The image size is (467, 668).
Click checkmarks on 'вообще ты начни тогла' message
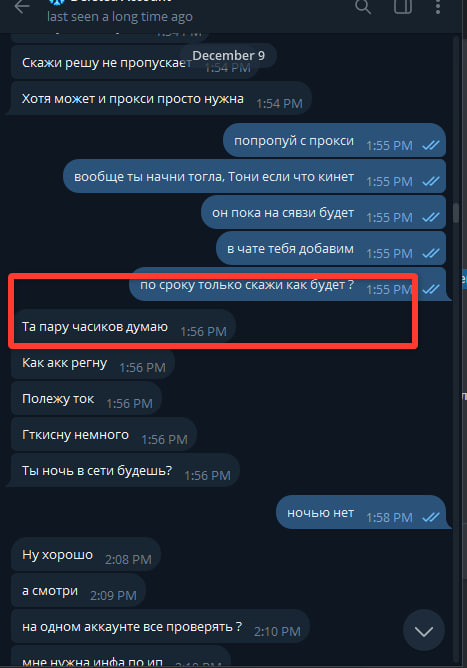point(431,181)
